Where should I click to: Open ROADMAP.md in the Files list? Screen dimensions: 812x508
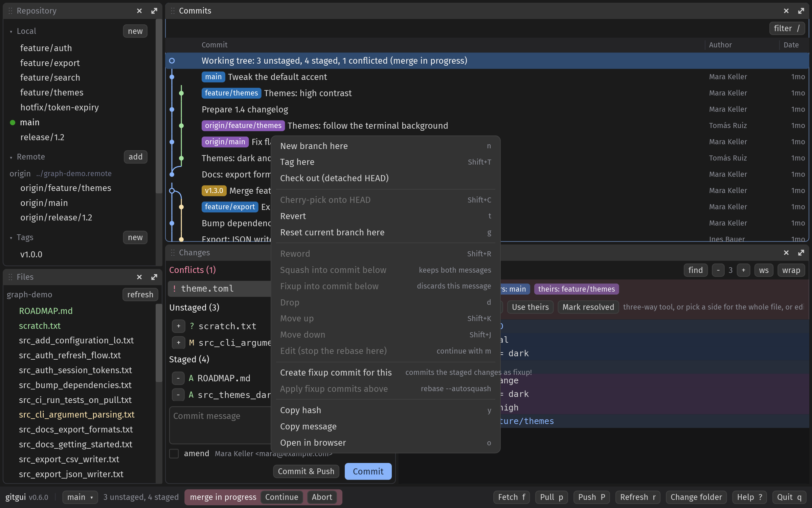click(x=46, y=311)
